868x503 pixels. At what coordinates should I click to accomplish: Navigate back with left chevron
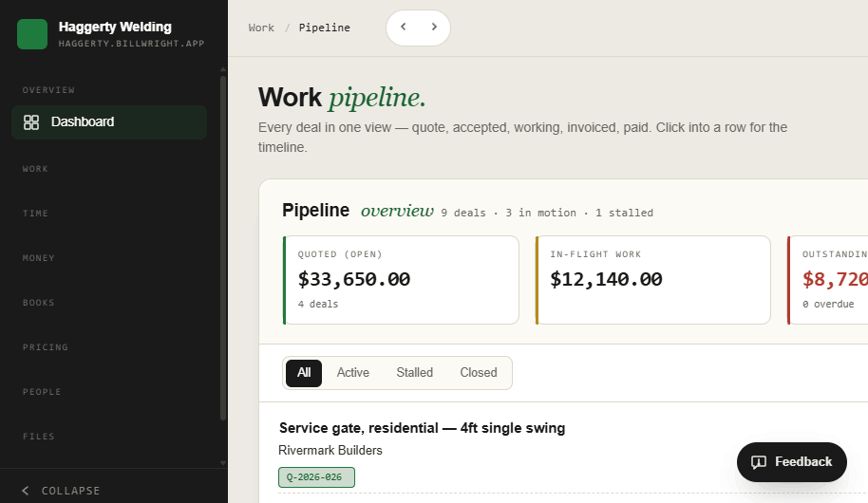pos(404,27)
